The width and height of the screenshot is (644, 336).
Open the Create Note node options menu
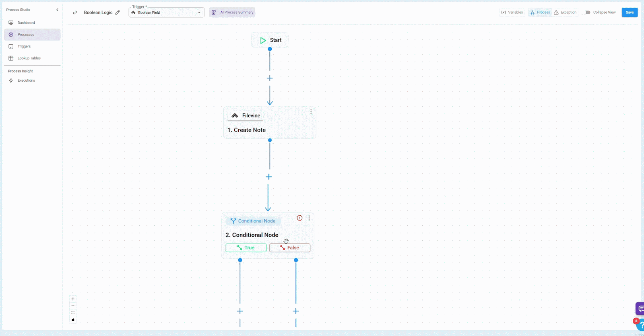pyautogui.click(x=311, y=112)
